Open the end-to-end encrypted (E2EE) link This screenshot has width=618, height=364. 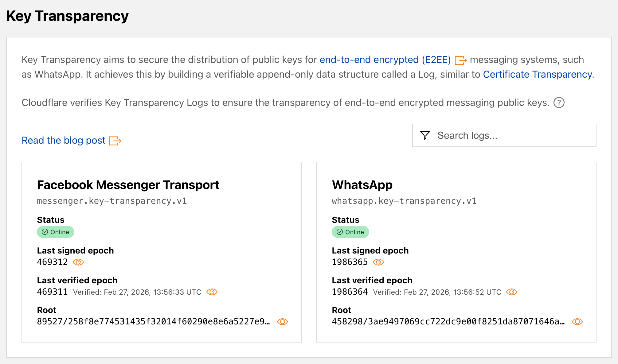click(385, 60)
